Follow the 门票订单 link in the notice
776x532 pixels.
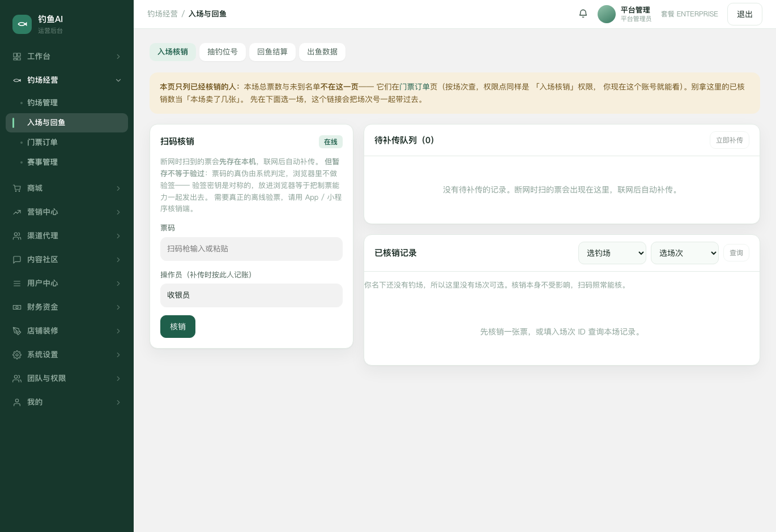pyautogui.click(x=414, y=87)
